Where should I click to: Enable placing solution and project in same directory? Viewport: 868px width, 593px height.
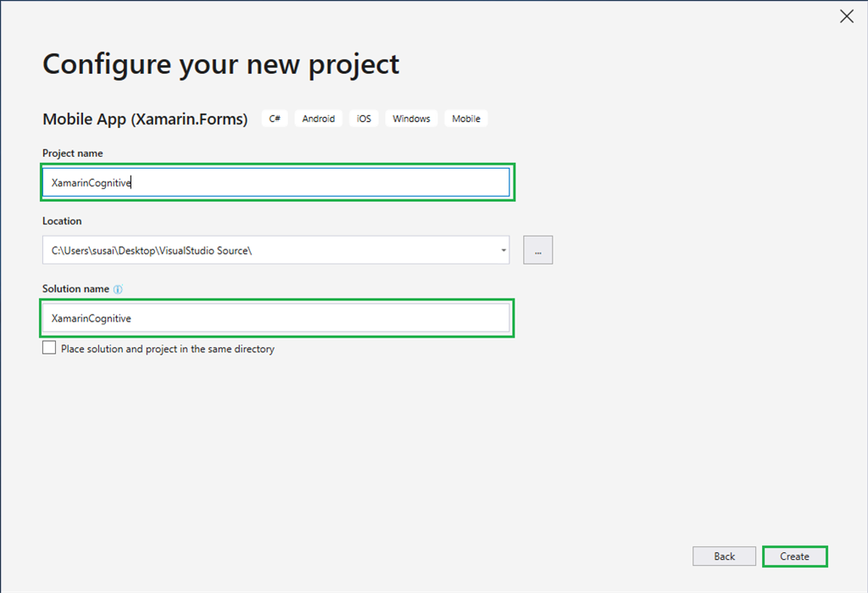tap(48, 347)
